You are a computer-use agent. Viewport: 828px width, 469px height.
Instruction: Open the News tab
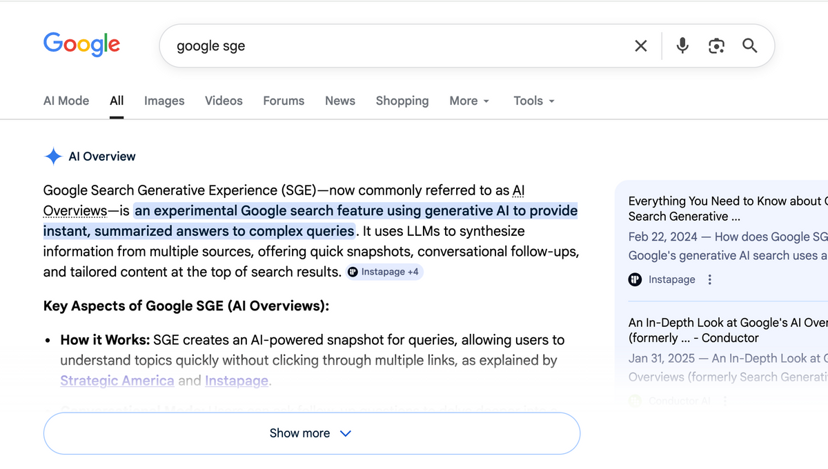[x=340, y=101]
